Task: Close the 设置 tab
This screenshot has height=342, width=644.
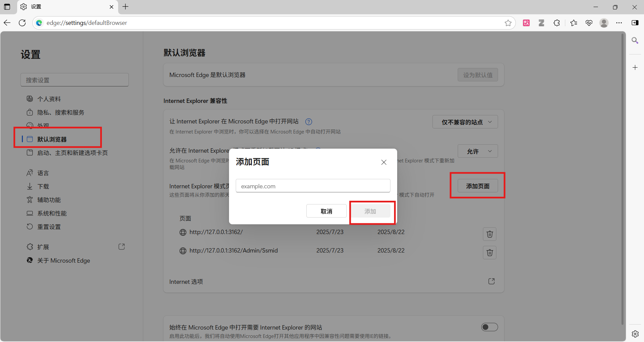Action: point(112,7)
